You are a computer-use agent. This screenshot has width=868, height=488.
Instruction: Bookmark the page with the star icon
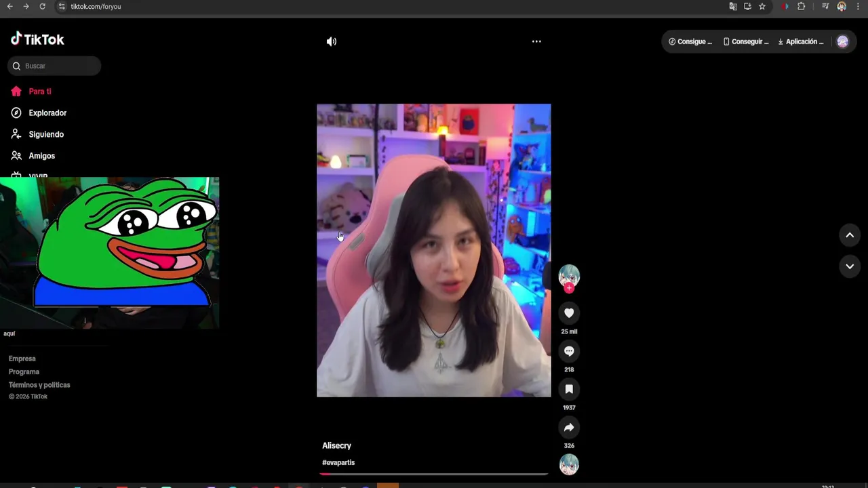point(762,6)
